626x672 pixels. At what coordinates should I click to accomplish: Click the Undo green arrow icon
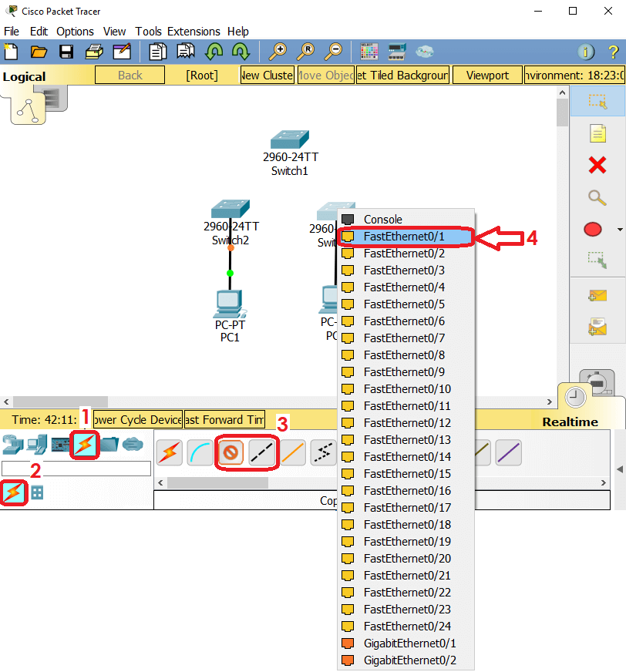[x=214, y=52]
